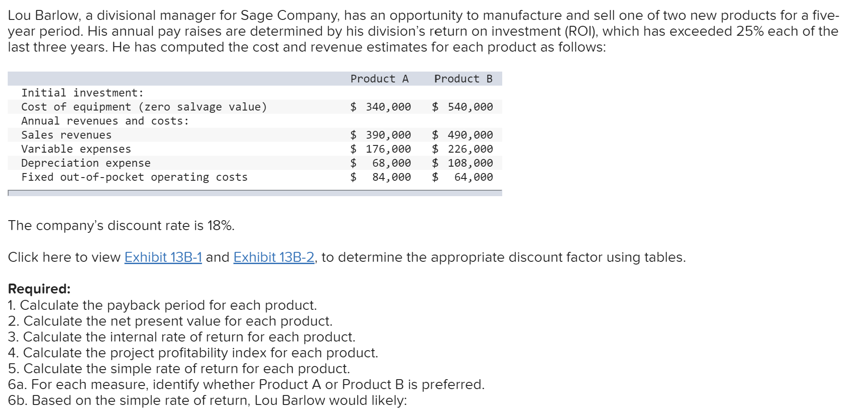Select Product B equipment cost $540,000

tap(462, 107)
